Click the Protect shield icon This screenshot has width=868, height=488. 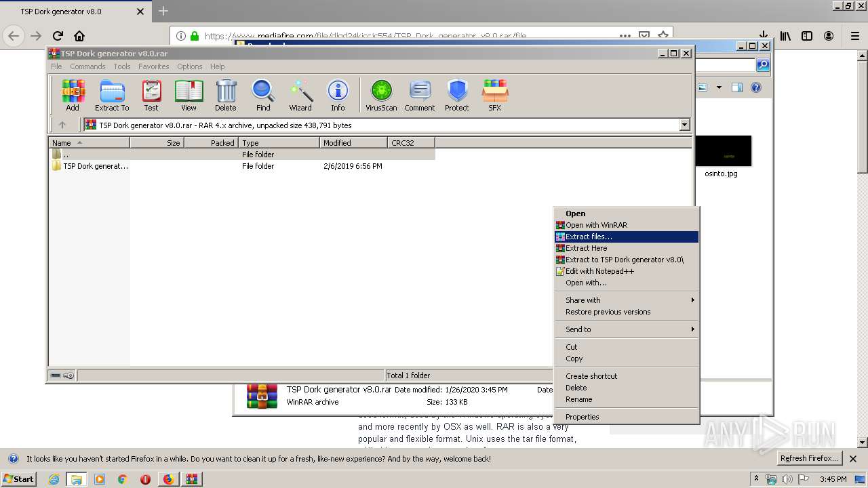click(x=457, y=96)
